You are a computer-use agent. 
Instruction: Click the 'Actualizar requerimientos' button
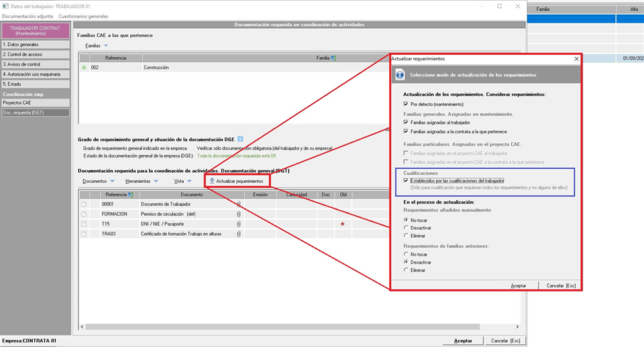(236, 181)
